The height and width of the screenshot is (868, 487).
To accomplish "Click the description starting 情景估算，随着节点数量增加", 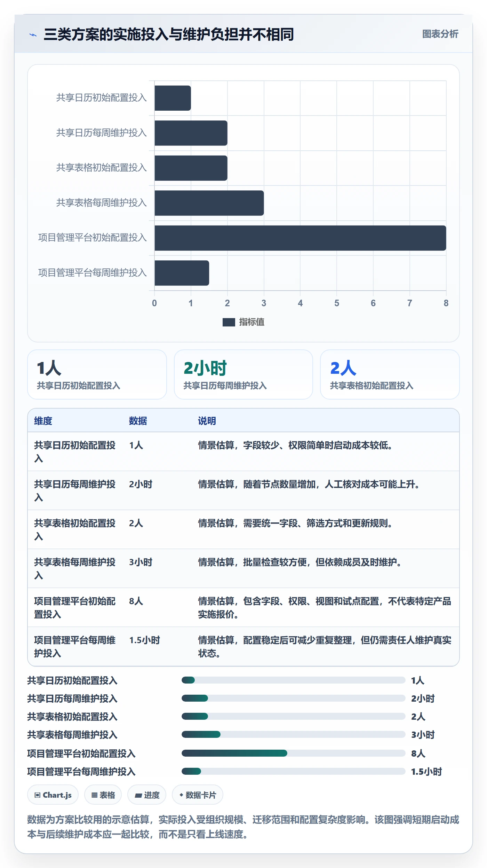I will click(309, 484).
